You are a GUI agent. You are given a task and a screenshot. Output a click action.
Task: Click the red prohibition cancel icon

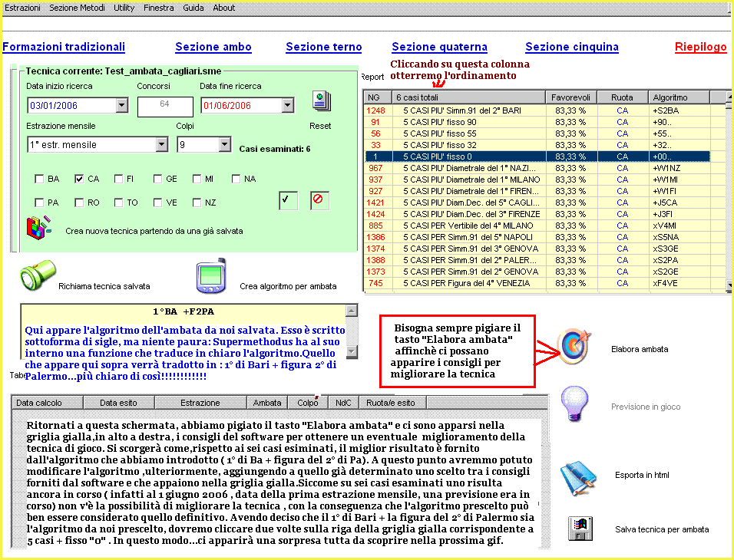coord(319,200)
